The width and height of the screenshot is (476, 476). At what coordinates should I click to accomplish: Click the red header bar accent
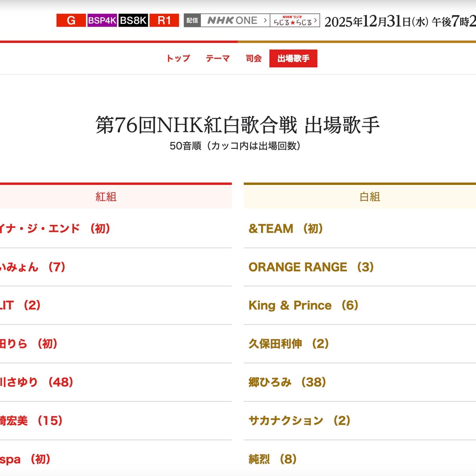119,40
